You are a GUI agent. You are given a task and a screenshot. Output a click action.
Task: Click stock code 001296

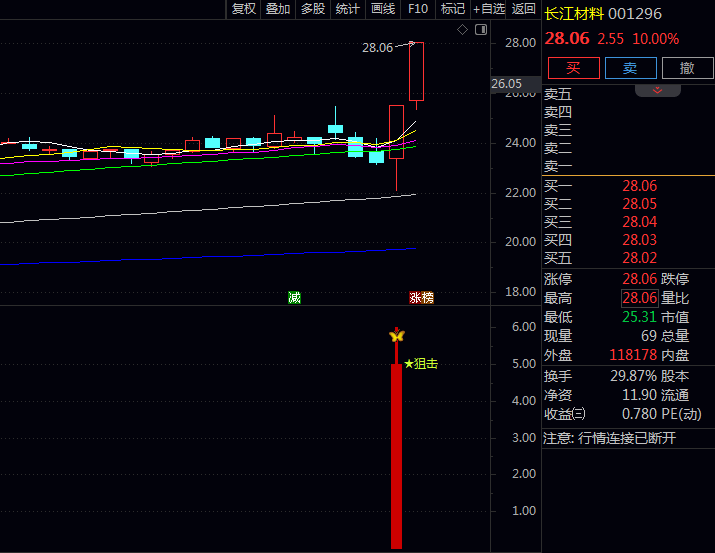(x=635, y=14)
